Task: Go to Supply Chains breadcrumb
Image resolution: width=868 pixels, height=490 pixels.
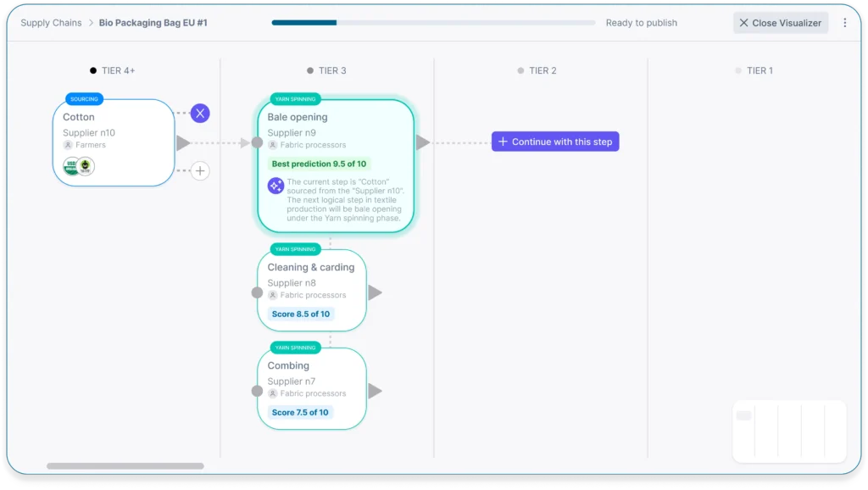Action: click(x=51, y=23)
